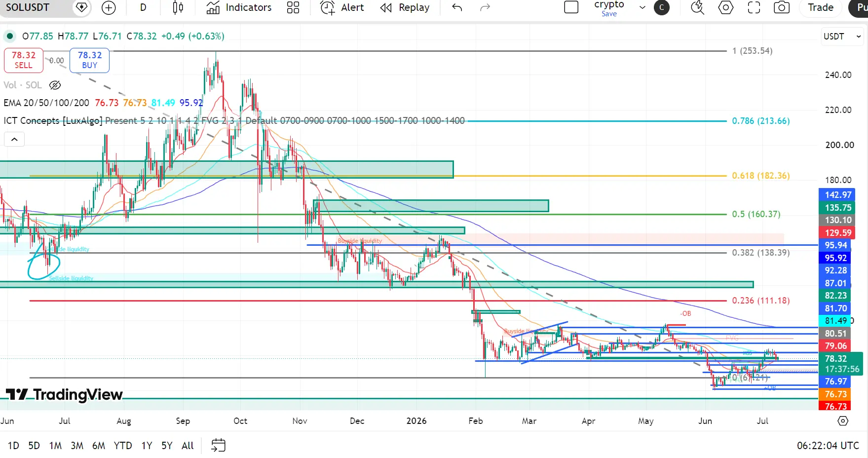Screen dimensions: 868x458
Task: Open indicator templates grid icon
Action: [x=293, y=7]
